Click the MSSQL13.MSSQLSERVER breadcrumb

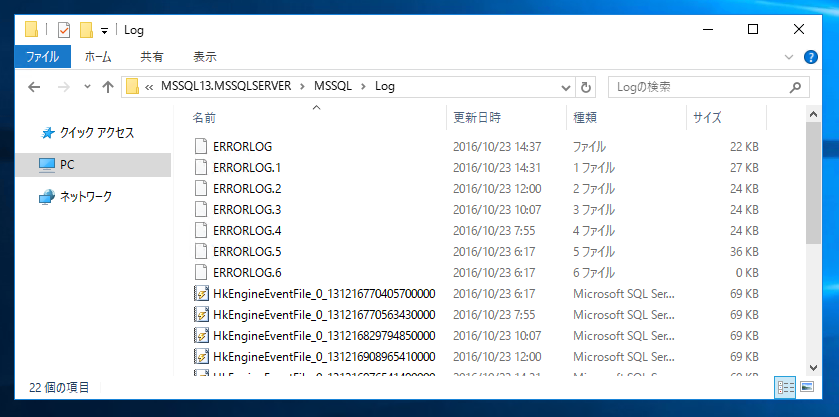pos(226,86)
